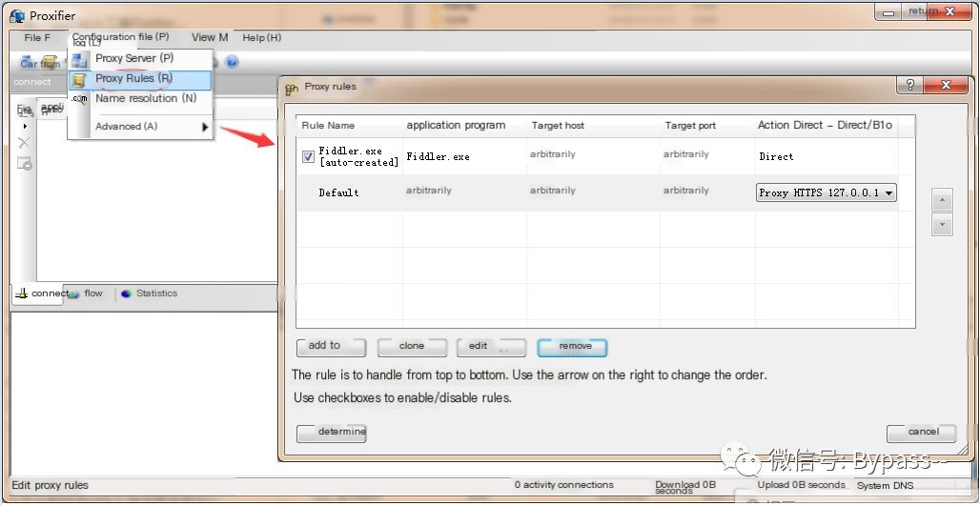The width and height of the screenshot is (980, 506).
Task: Expand the small triangle in the left sidebar
Action: tap(25, 126)
